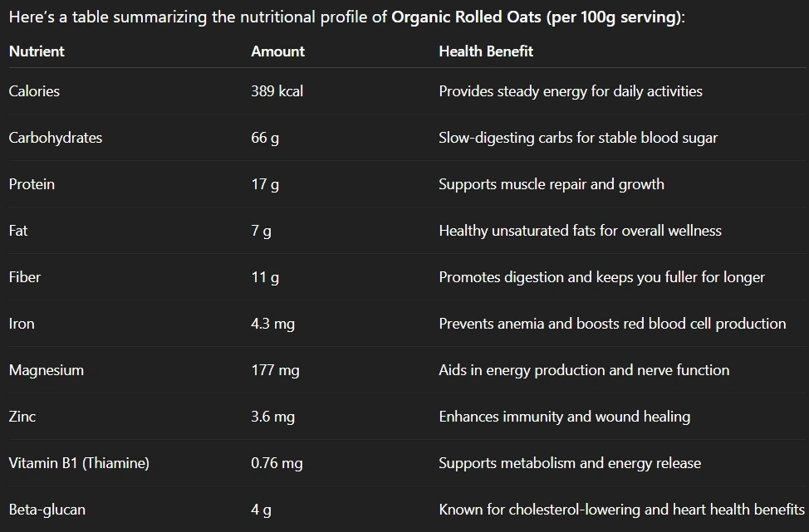Click the Beta-glucan nutrient label

pos(47,510)
